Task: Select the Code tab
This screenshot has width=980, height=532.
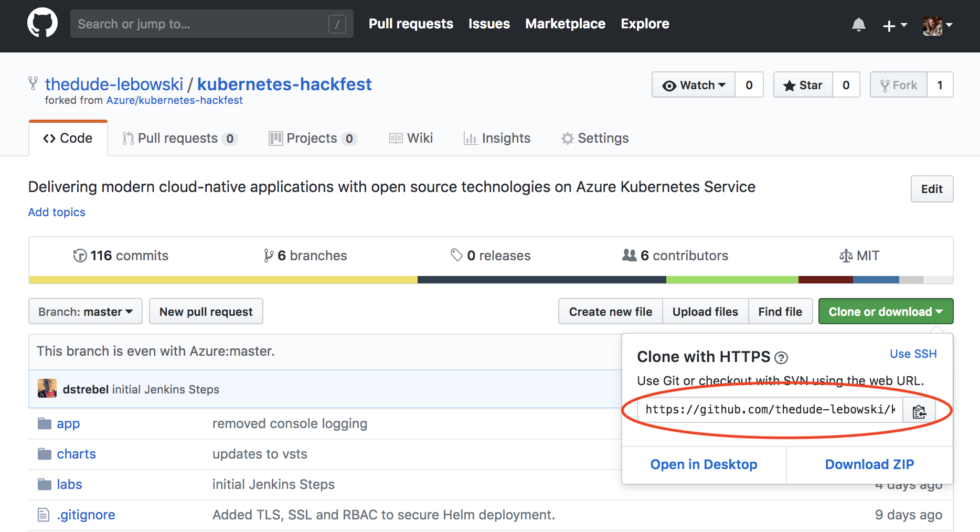Action: coord(68,138)
